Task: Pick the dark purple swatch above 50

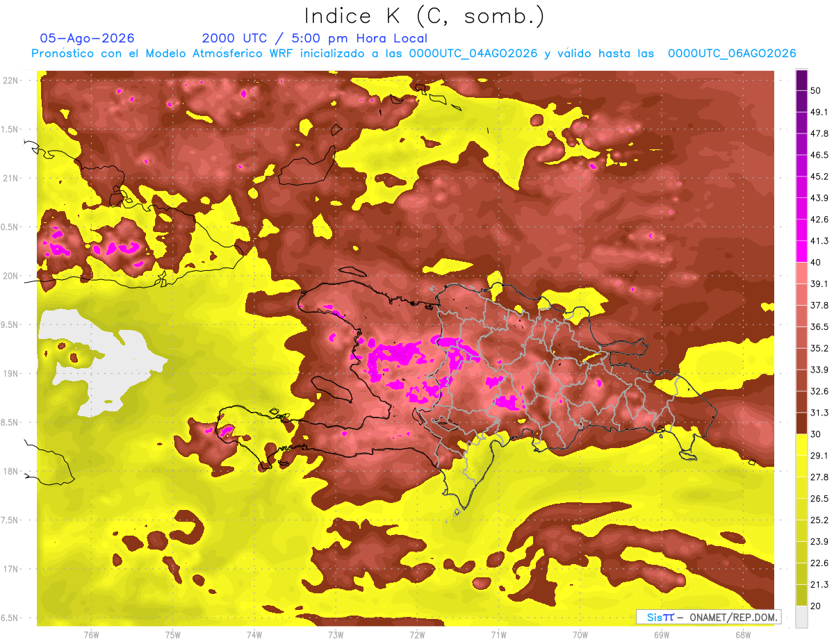Action: click(801, 81)
